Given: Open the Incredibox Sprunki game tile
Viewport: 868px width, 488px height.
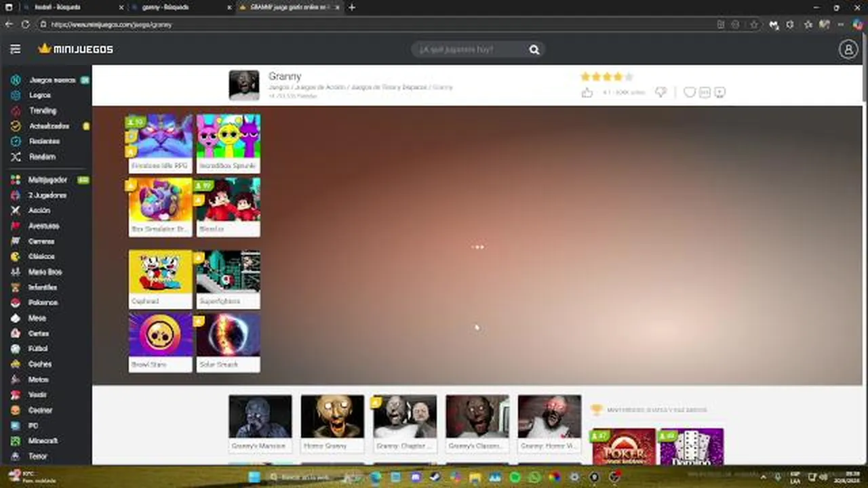Looking at the screenshot, I should [229, 144].
